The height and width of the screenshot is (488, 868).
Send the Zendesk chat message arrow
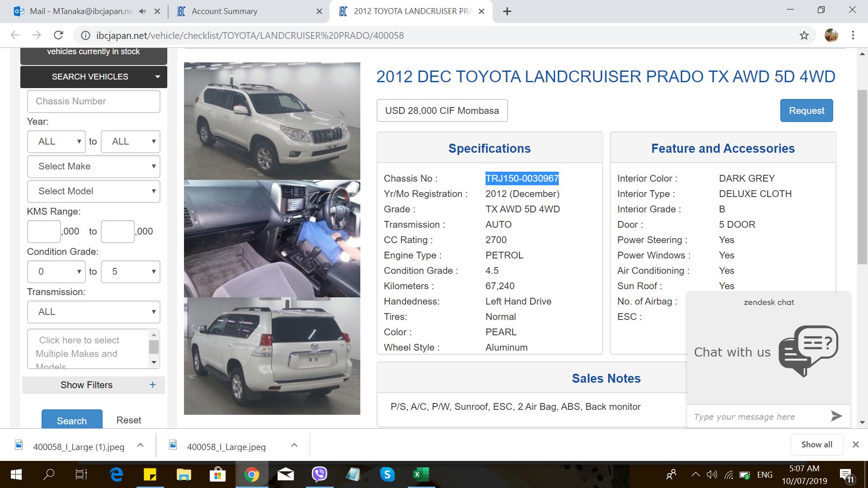[836, 416]
